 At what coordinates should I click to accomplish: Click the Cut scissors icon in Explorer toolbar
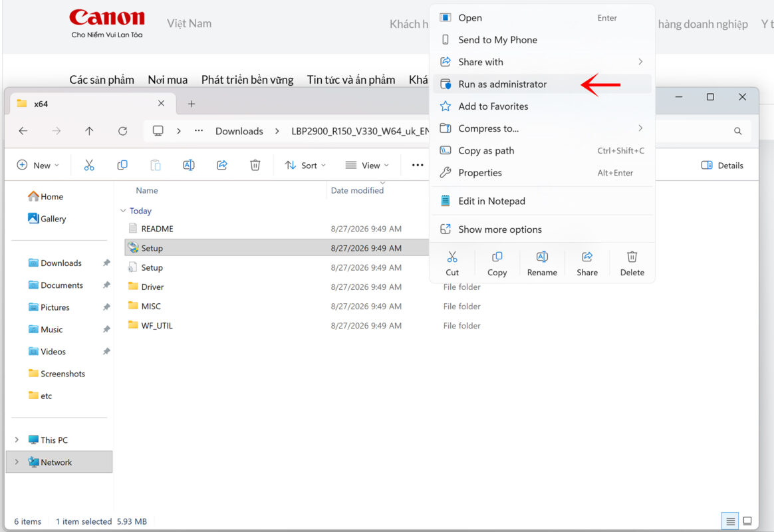pyautogui.click(x=89, y=166)
